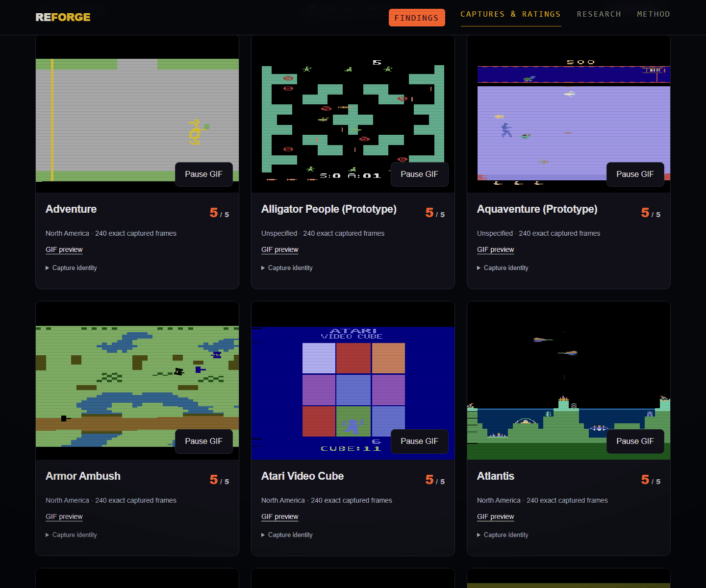
Task: Click the 5/5 rating on Atari Video Cube
Action: [x=435, y=480]
